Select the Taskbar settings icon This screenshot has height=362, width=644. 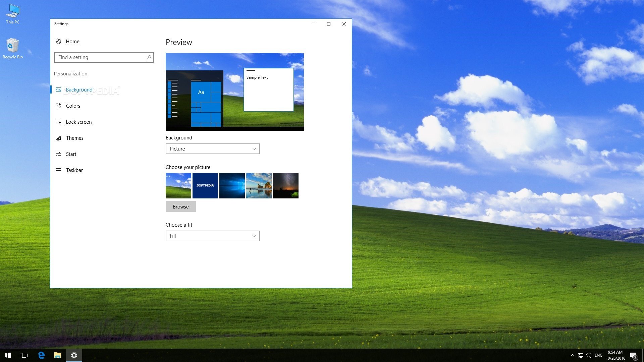[x=58, y=170]
